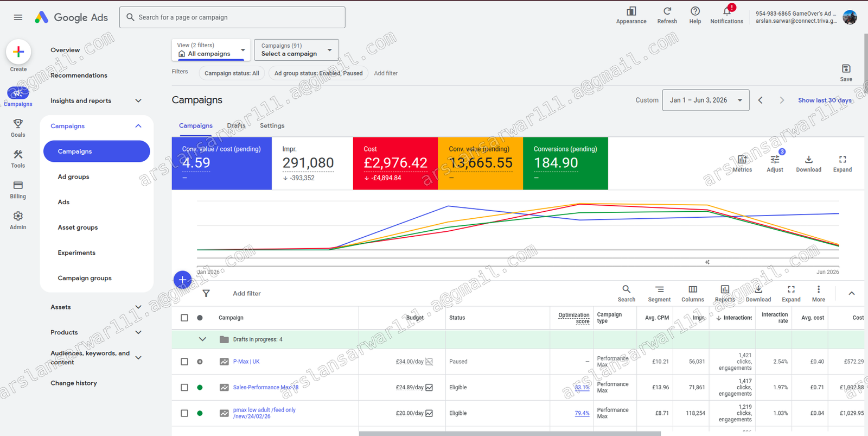
Task: Open Goals in the left rail
Action: point(18,128)
